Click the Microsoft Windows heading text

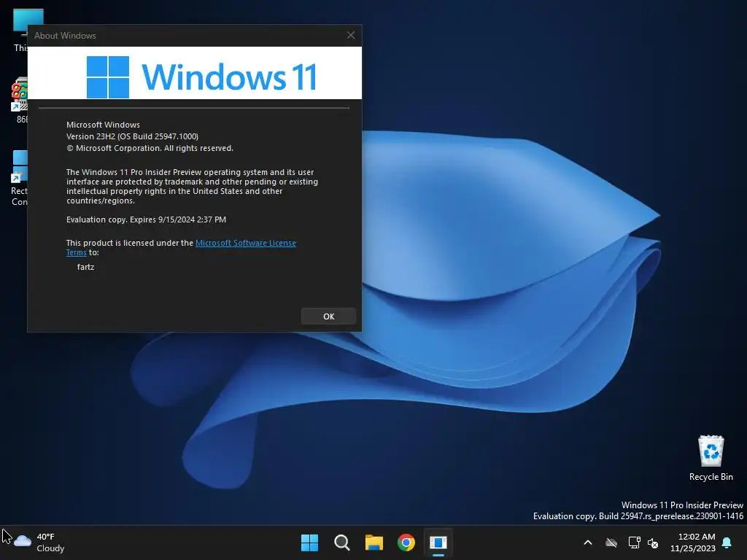(103, 125)
